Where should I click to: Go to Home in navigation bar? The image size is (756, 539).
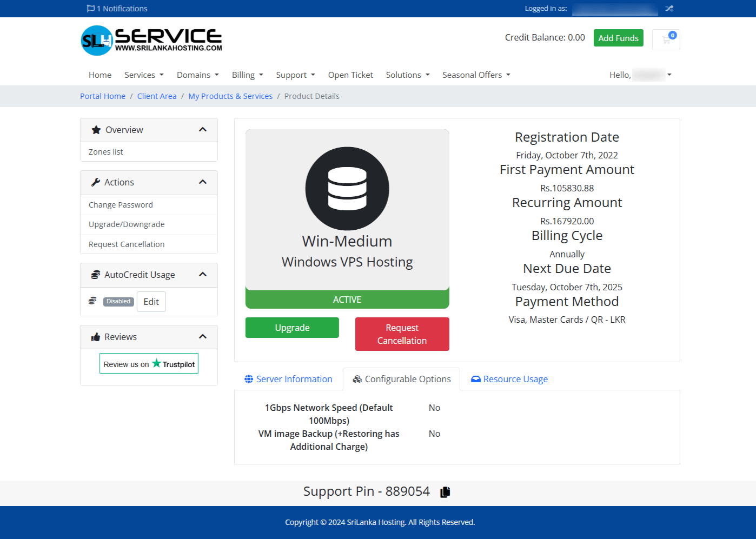click(100, 75)
